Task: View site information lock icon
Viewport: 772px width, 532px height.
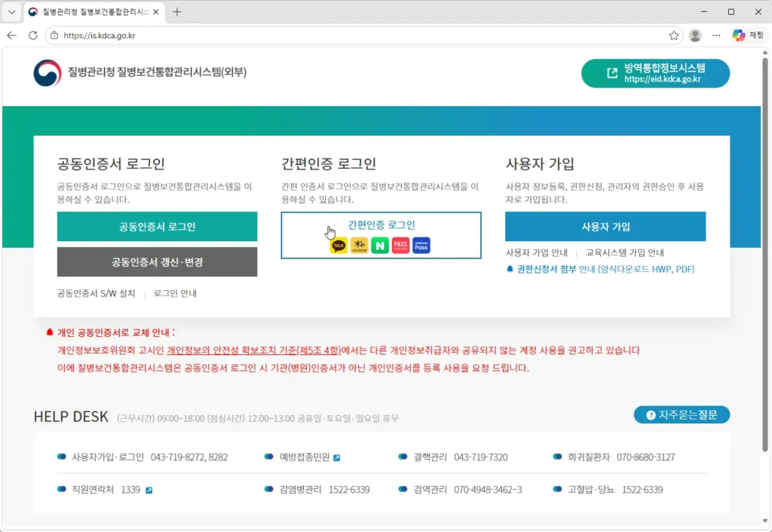Action: coord(54,35)
